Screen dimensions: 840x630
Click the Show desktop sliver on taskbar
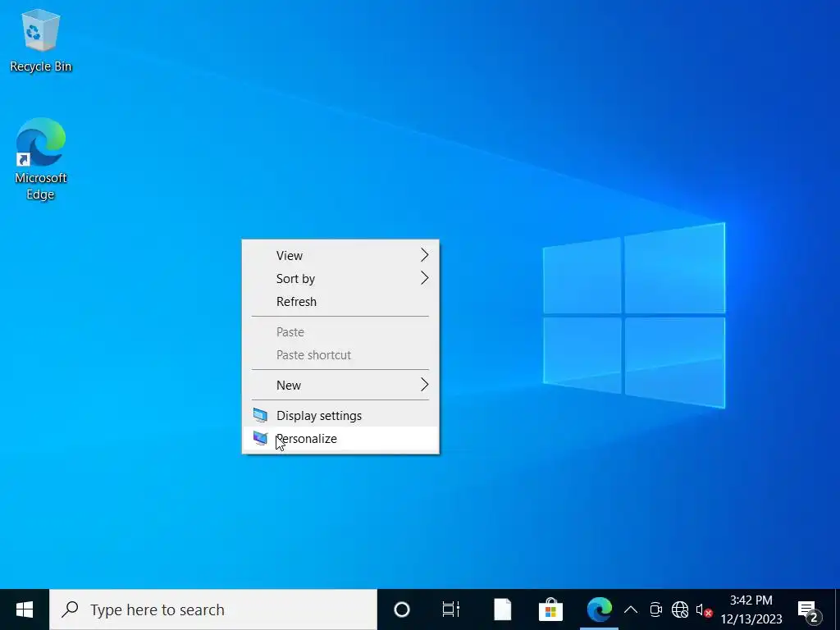click(837, 609)
